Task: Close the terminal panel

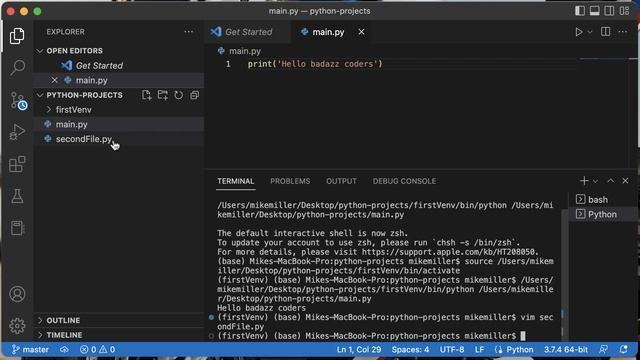Action: click(x=625, y=180)
